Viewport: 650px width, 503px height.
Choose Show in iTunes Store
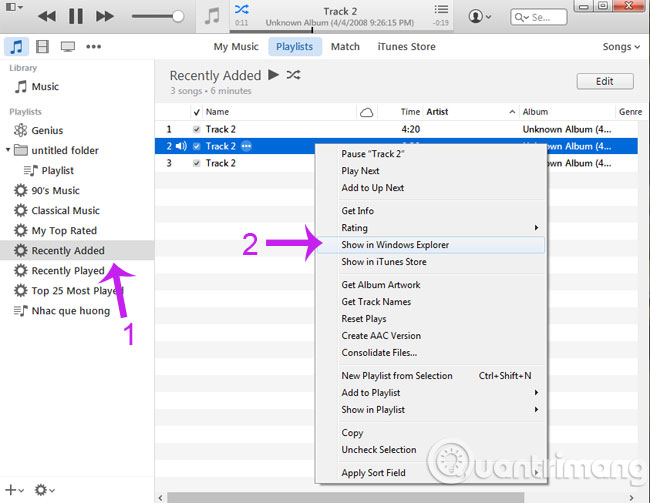(430, 262)
